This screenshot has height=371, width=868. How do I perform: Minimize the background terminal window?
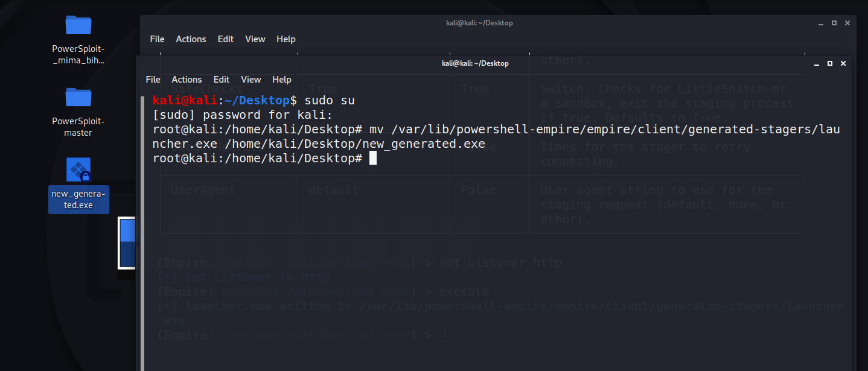pos(820,22)
